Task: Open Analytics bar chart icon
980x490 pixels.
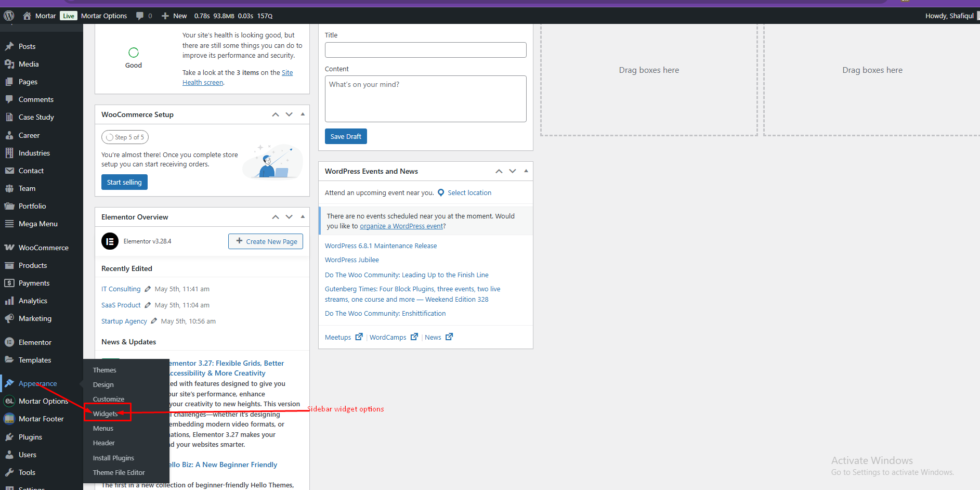Action: point(9,301)
